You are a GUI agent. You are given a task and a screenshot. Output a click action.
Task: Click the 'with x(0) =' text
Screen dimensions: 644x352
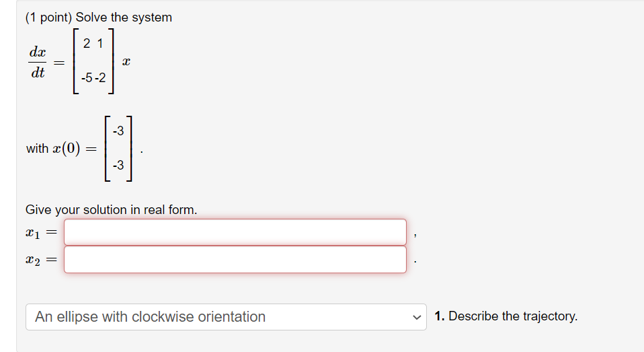(x=61, y=149)
